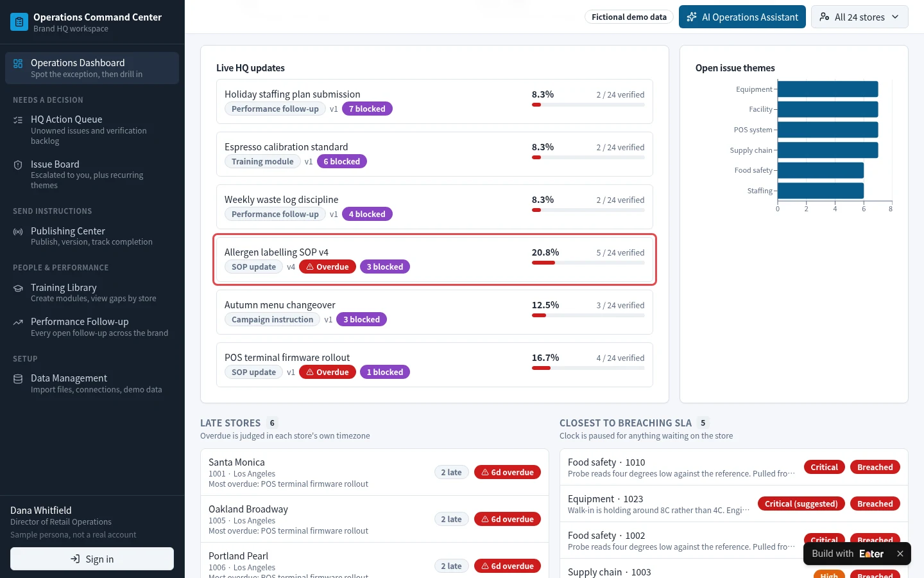
Task: Click the Fictional demo data pill
Action: (629, 17)
